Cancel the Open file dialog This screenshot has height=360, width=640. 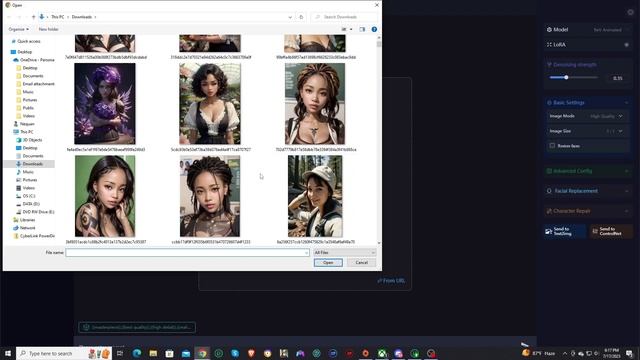tap(361, 262)
